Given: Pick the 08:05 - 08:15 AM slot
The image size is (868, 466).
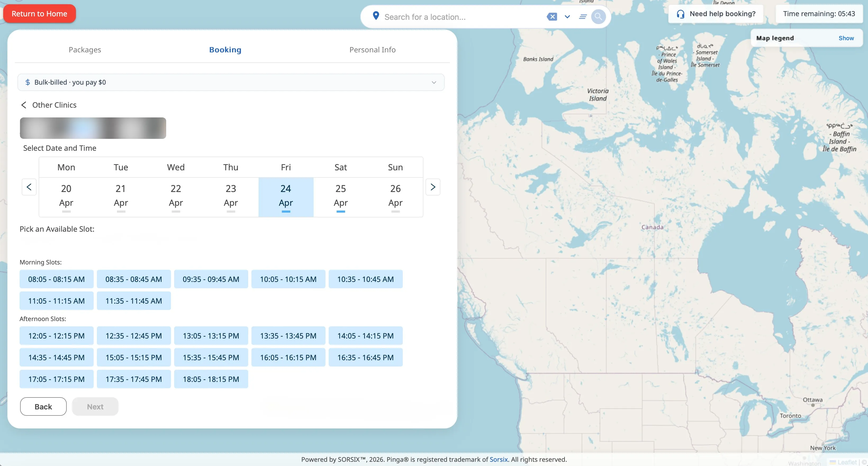Looking at the screenshot, I should [56, 279].
